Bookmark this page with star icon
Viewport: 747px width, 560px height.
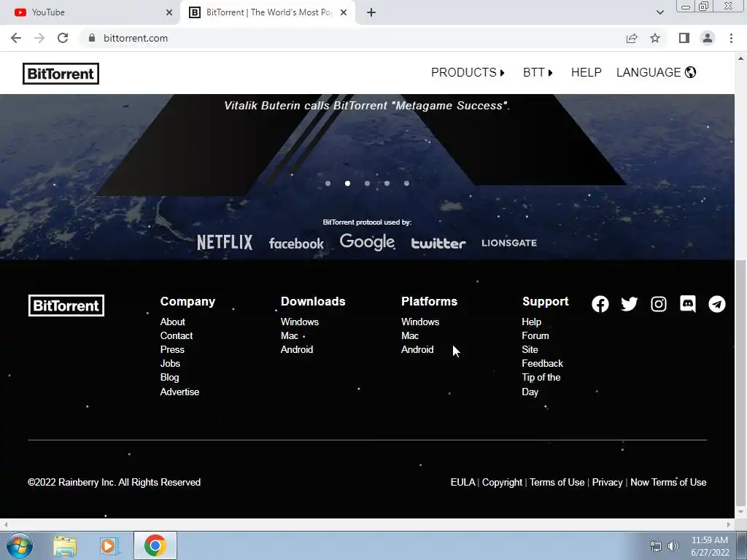(655, 38)
